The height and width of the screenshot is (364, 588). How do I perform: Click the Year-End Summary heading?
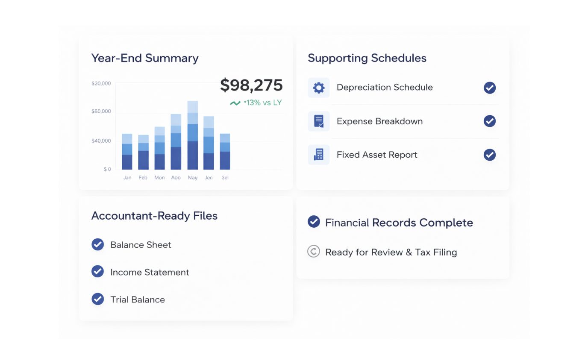(144, 58)
